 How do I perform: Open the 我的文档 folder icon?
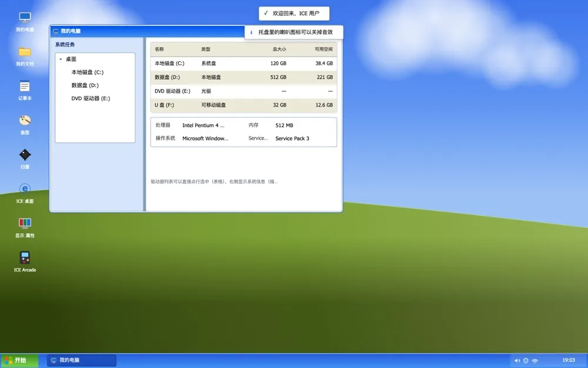[x=25, y=55]
